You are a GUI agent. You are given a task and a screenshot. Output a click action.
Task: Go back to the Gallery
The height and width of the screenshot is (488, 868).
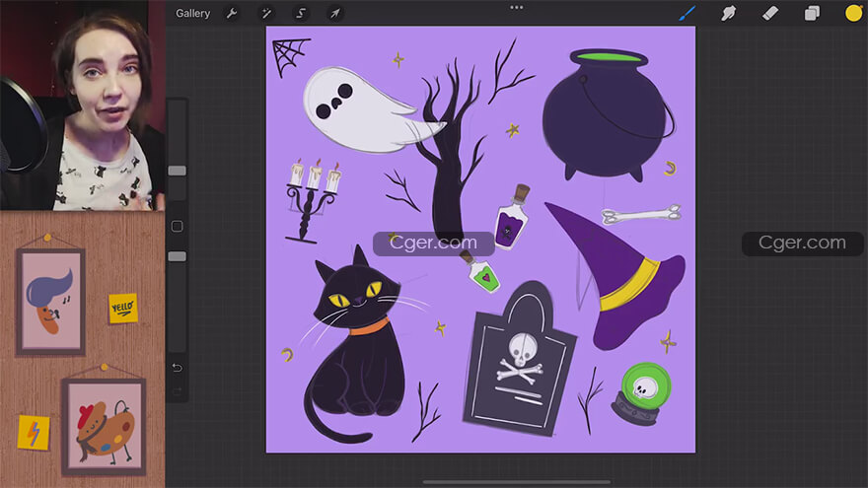[x=192, y=14]
